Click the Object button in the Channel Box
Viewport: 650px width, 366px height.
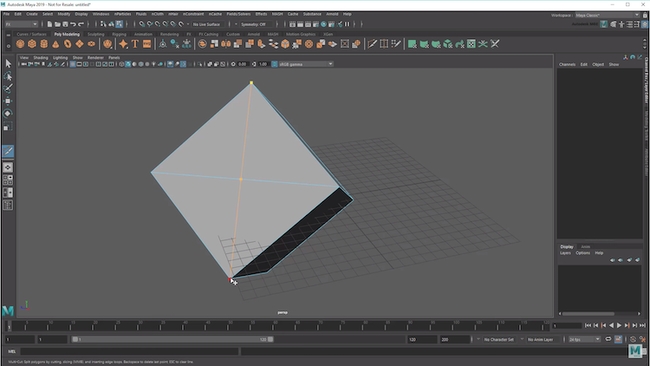[x=598, y=65]
